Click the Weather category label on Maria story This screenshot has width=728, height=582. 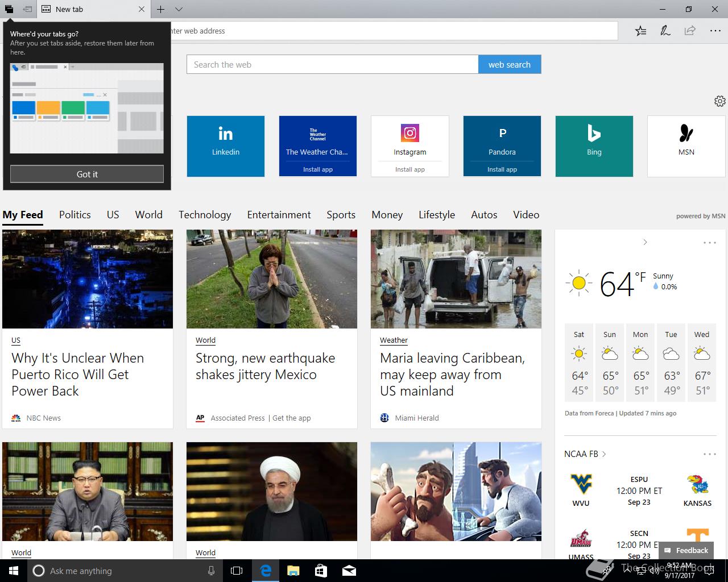394,340
